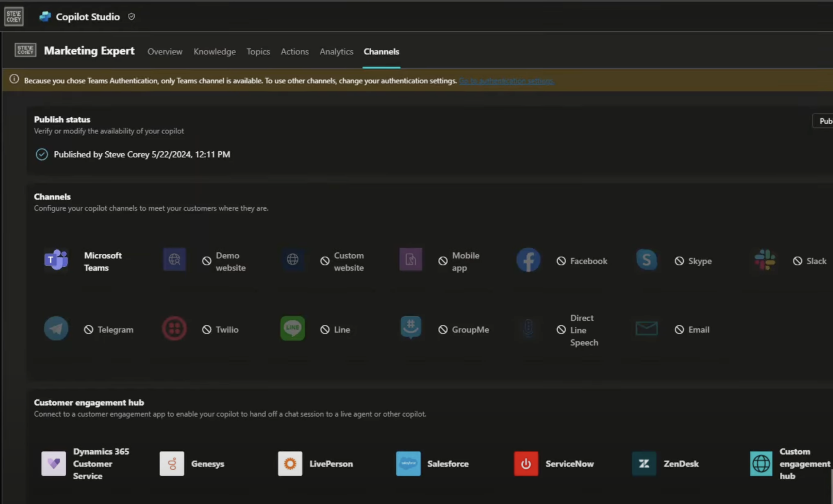The image size is (833, 504).
Task: Click the Salesforce hub icon
Action: point(408,463)
